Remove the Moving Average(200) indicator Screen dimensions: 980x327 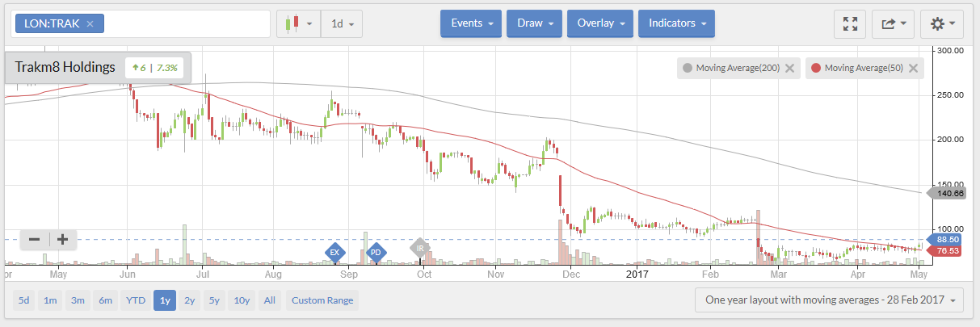click(790, 69)
